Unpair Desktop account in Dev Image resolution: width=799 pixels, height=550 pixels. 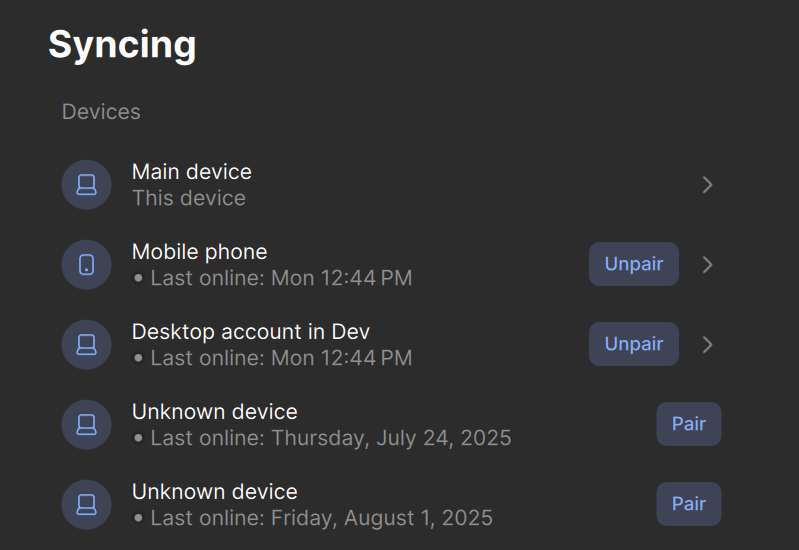tap(634, 344)
